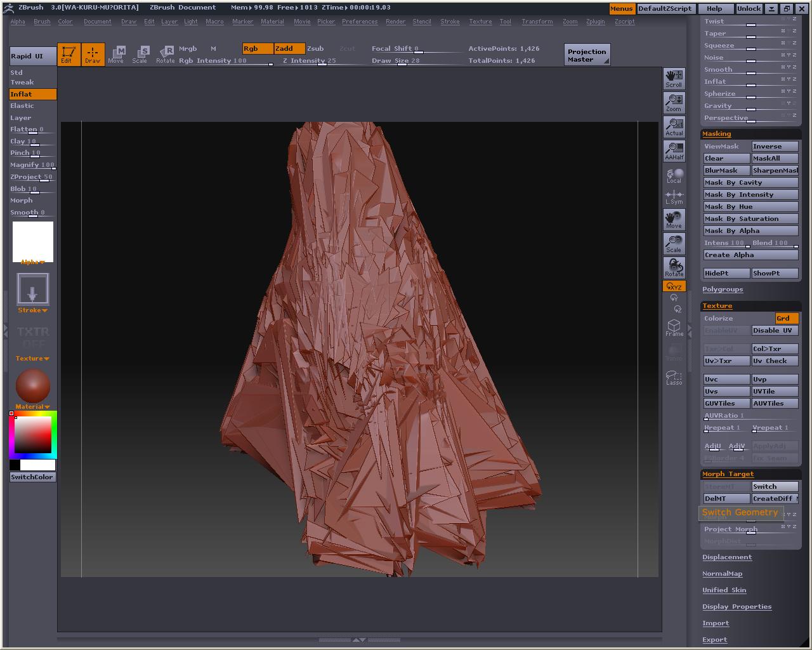
Task: Open the Preferences menu
Action: click(360, 22)
